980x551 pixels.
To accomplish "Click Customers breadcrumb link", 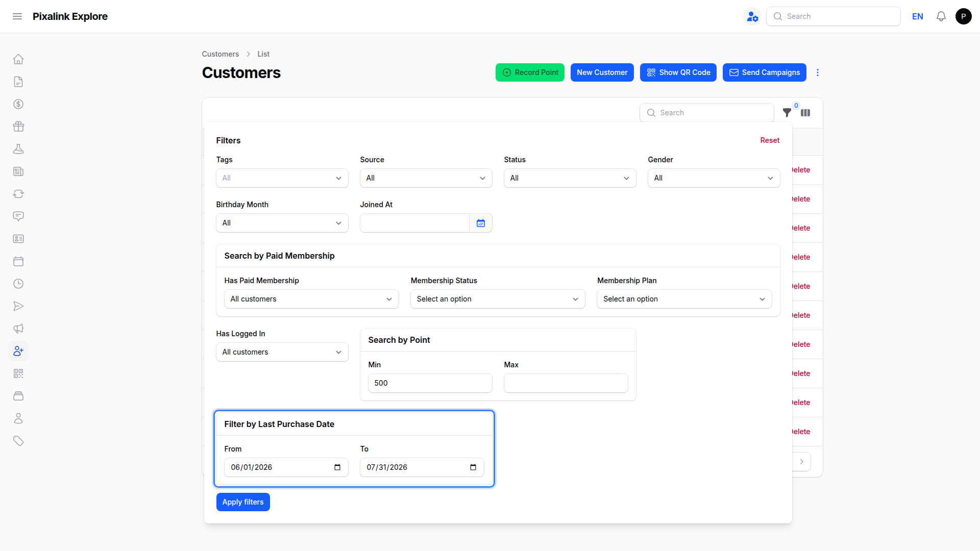I will pos(220,54).
